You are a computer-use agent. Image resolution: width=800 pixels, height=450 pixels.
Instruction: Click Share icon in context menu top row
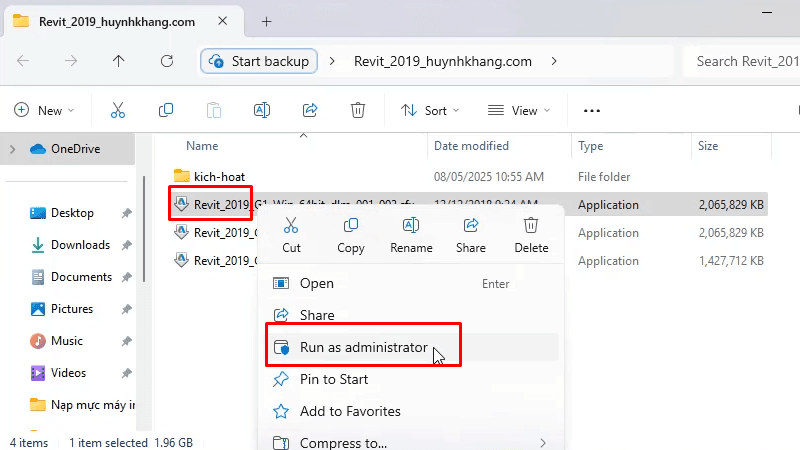click(471, 226)
